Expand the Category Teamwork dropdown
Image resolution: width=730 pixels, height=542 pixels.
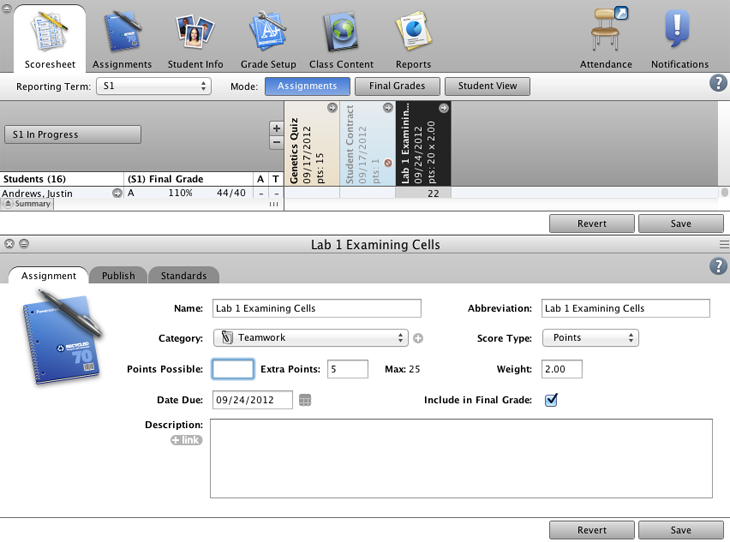point(310,338)
